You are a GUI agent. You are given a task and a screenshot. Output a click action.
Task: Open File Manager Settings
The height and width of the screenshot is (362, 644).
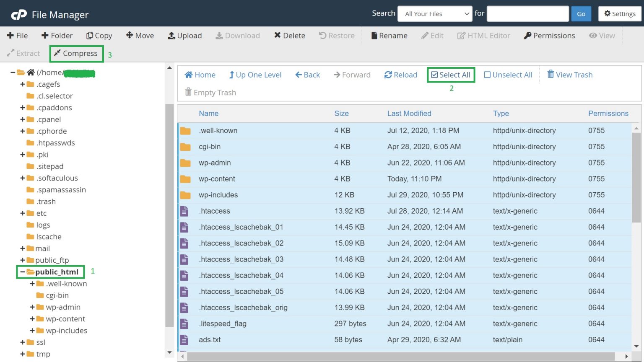point(619,13)
